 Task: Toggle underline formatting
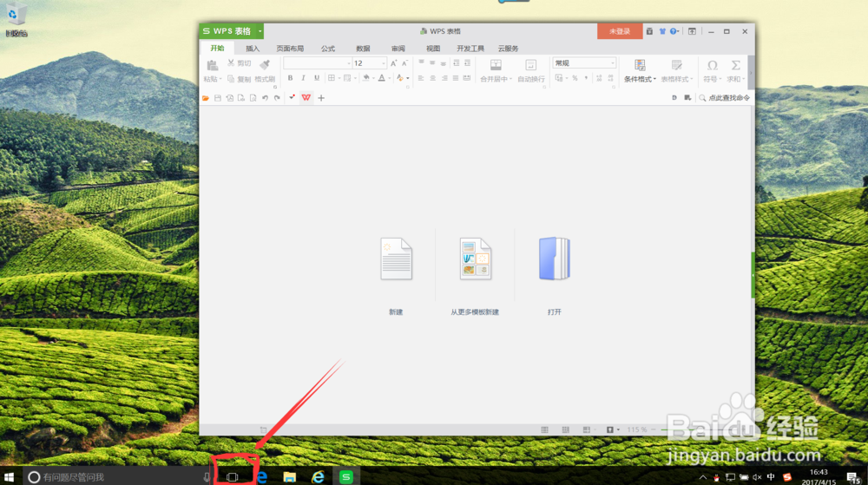point(317,78)
